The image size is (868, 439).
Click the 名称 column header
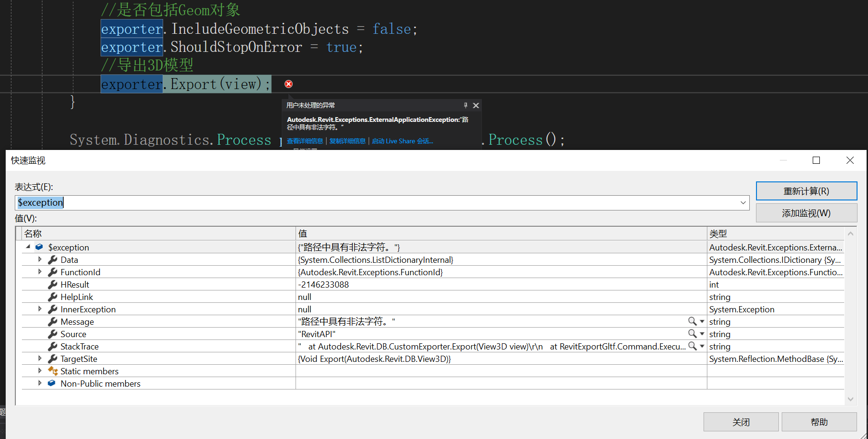click(159, 233)
